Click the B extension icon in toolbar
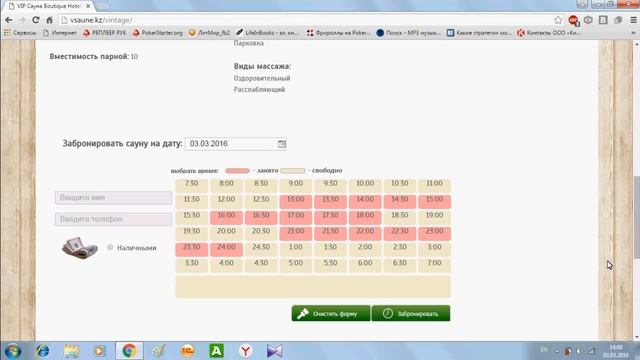The width and height of the screenshot is (640, 360). 603,20
